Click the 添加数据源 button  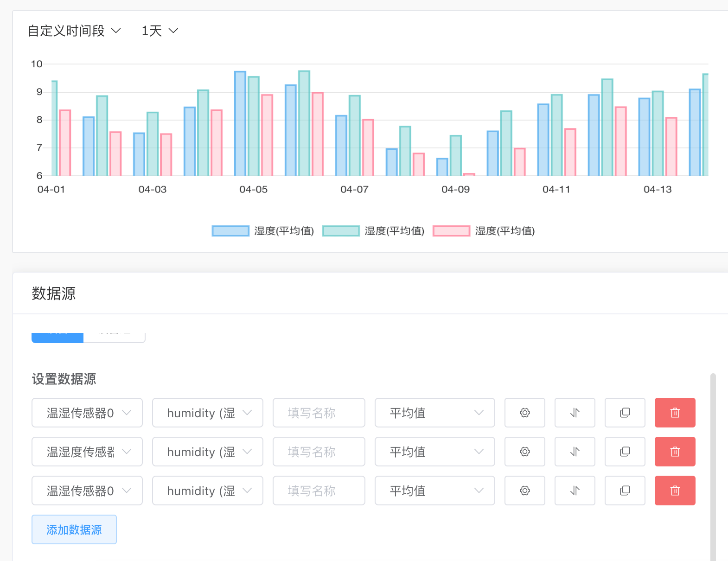pos(74,529)
